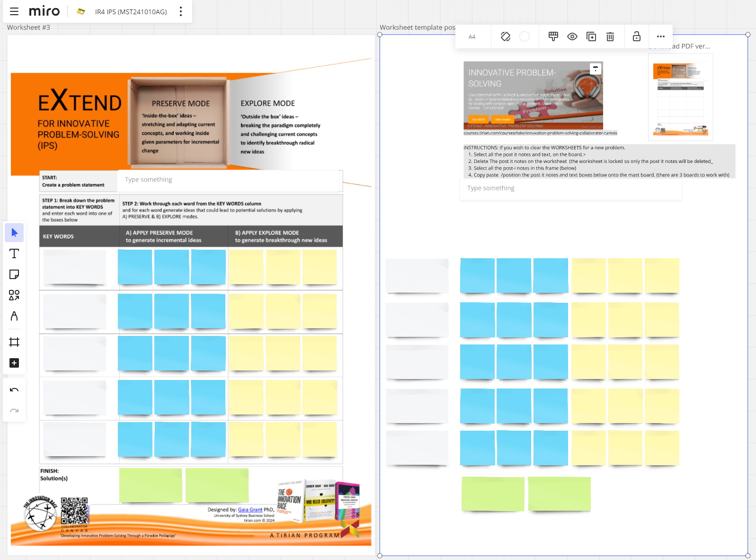756x560 pixels.
Task: Open the hamburger main menu
Action: coord(14,11)
